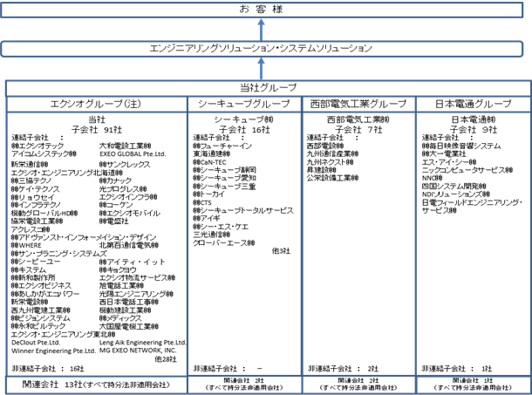Select the entry シーキューブ愛知
The height and width of the screenshot is (395, 532).
pos(225,178)
